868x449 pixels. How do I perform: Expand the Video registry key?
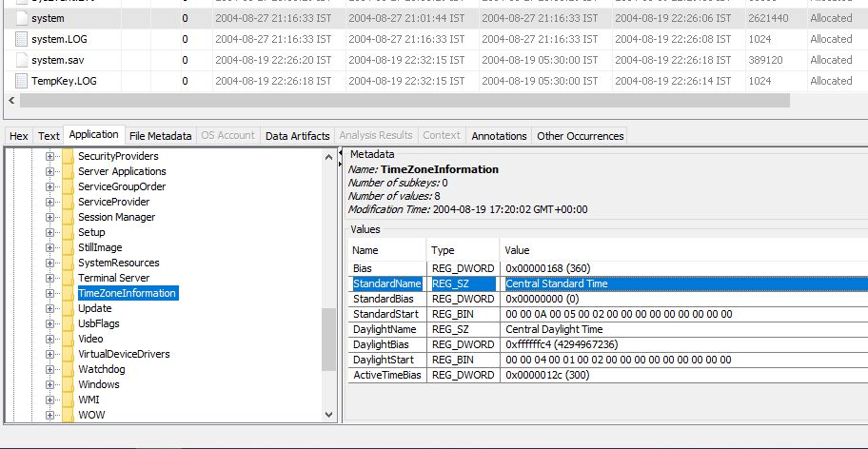pyautogui.click(x=49, y=339)
